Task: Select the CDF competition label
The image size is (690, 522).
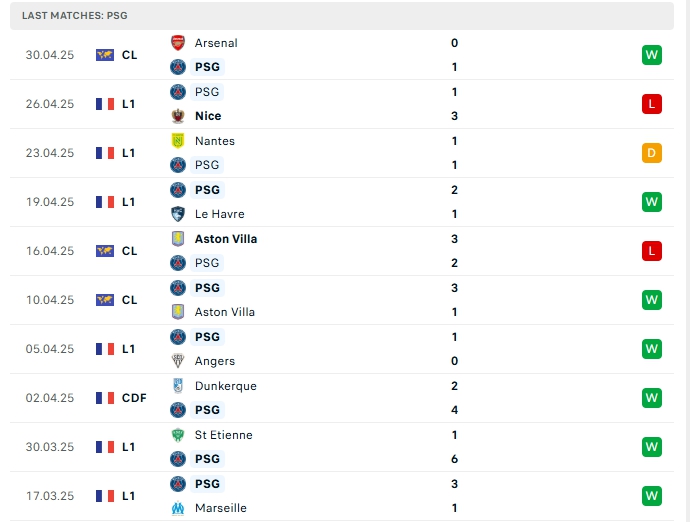Action: 134,398
